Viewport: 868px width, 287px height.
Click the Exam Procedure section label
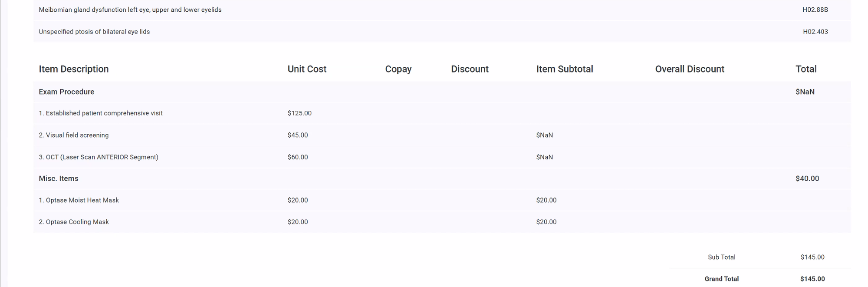[66, 92]
